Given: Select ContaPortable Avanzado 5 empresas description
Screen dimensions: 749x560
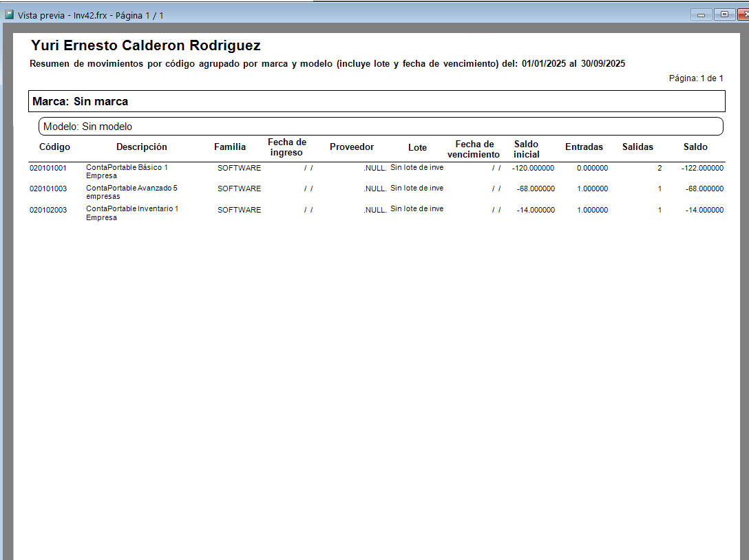Looking at the screenshot, I should pos(131,192).
